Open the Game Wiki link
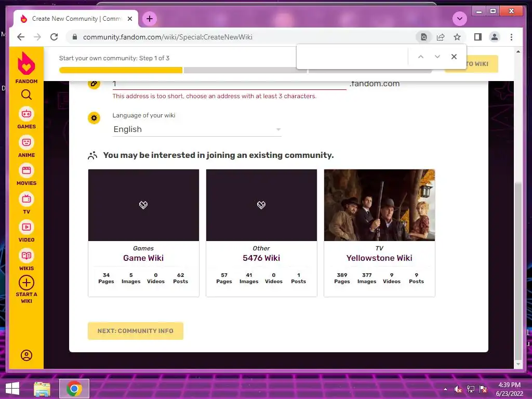The height and width of the screenshot is (399, 532). (x=143, y=258)
